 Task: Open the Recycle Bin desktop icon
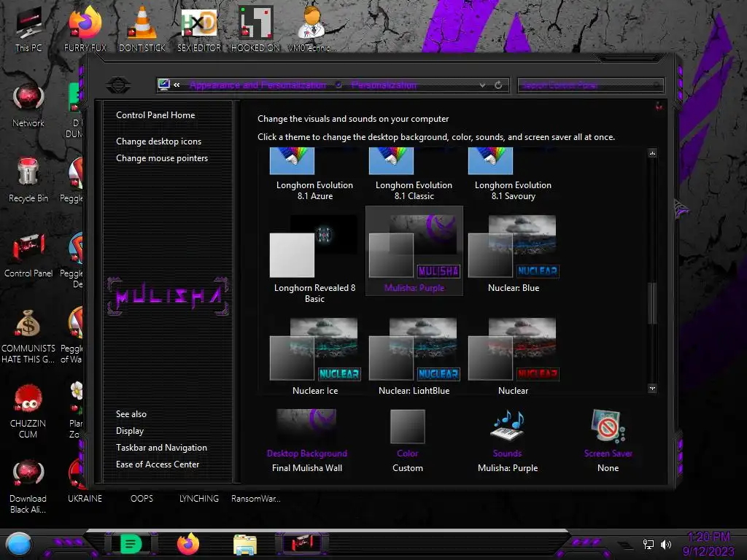click(x=28, y=179)
